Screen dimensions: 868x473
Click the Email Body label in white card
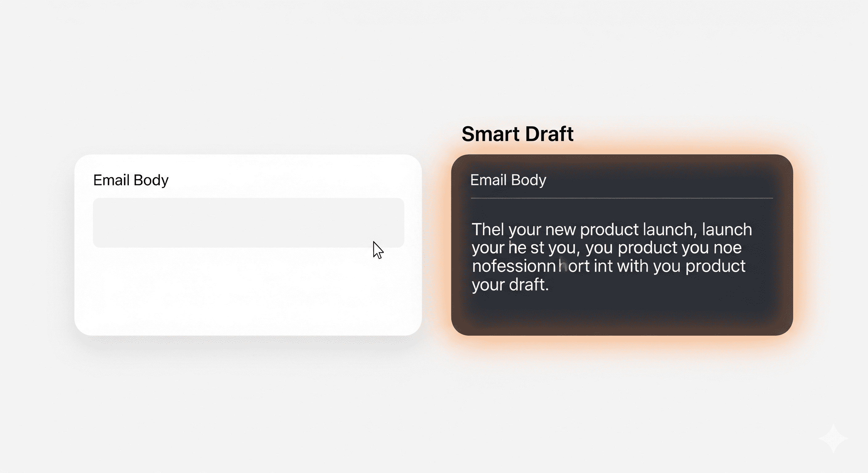(131, 180)
